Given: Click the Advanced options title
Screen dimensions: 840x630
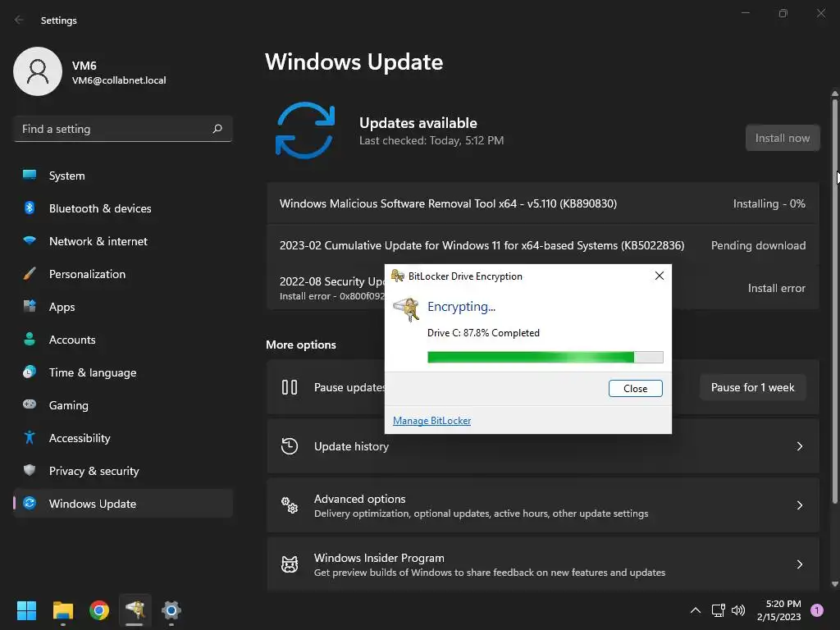Looking at the screenshot, I should click(x=359, y=498).
